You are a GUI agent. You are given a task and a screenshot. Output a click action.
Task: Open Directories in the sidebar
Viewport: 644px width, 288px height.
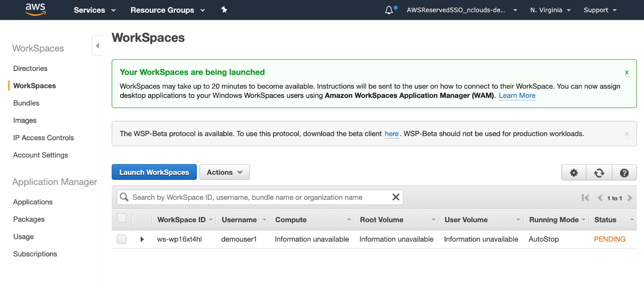30,68
